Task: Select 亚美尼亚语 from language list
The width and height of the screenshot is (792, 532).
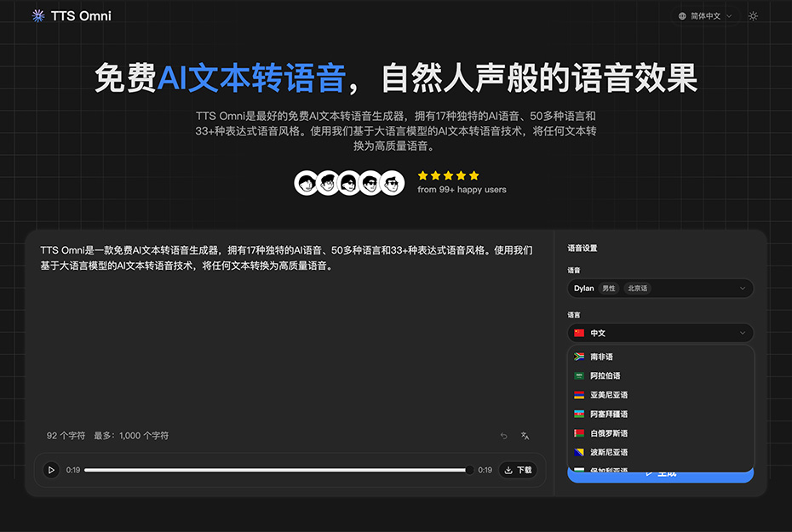Action: point(660,395)
